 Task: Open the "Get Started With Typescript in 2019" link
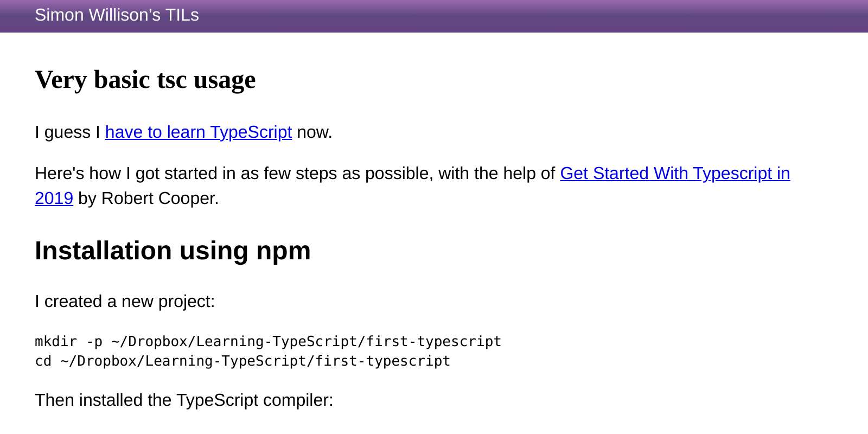[674, 174]
